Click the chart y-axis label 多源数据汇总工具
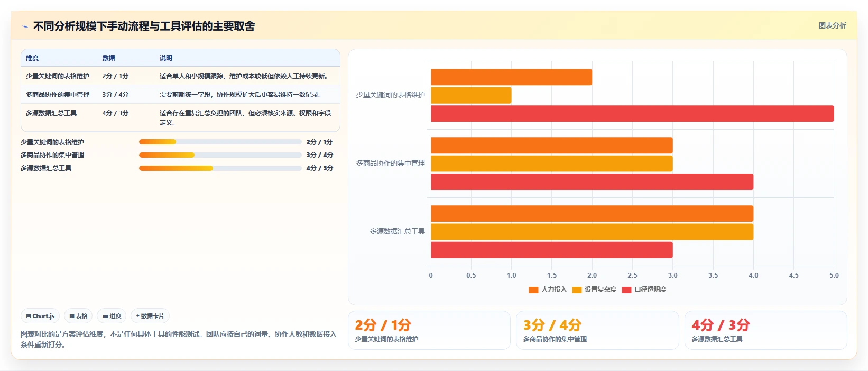The height and width of the screenshot is (371, 868). tap(397, 232)
